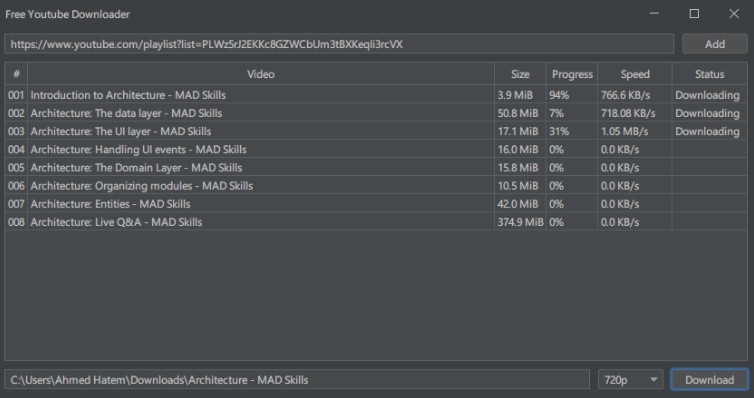This screenshot has height=398, width=754.
Task: Focus the YouTube playlist URL field
Action: (x=339, y=44)
